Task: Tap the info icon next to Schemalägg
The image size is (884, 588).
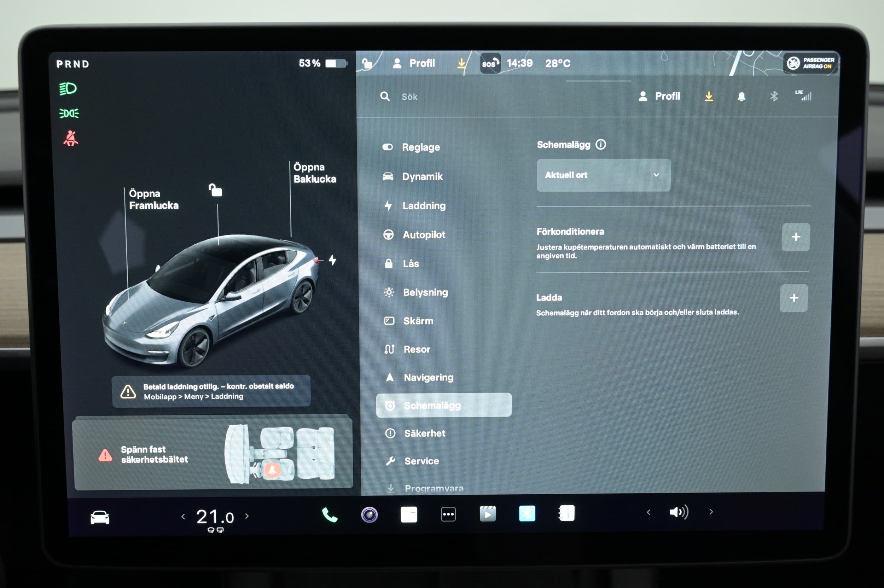Action: (601, 144)
